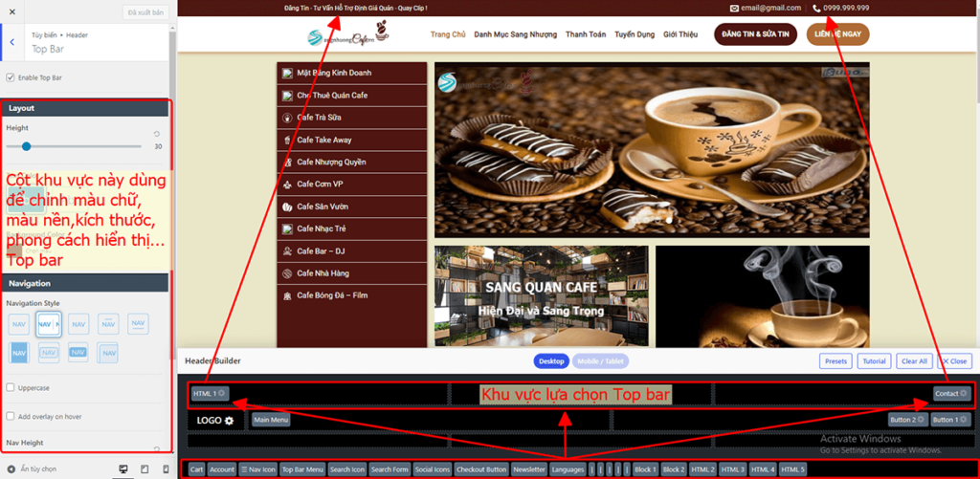The height and width of the screenshot is (479, 980).
Task: Switch builder to Desktop view
Action: click(x=551, y=361)
